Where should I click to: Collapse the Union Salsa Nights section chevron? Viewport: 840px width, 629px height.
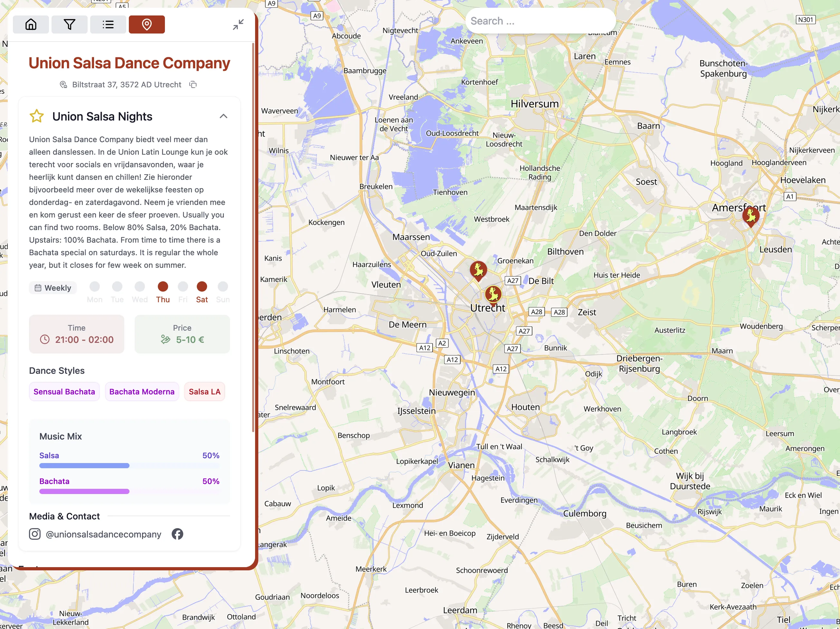pos(223,116)
